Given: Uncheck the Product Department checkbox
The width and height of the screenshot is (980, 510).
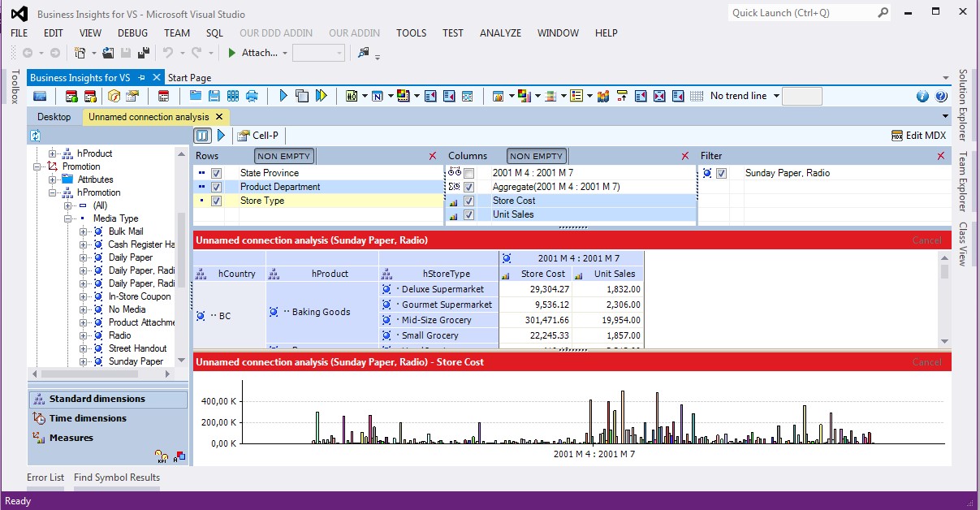Looking at the screenshot, I should point(216,187).
